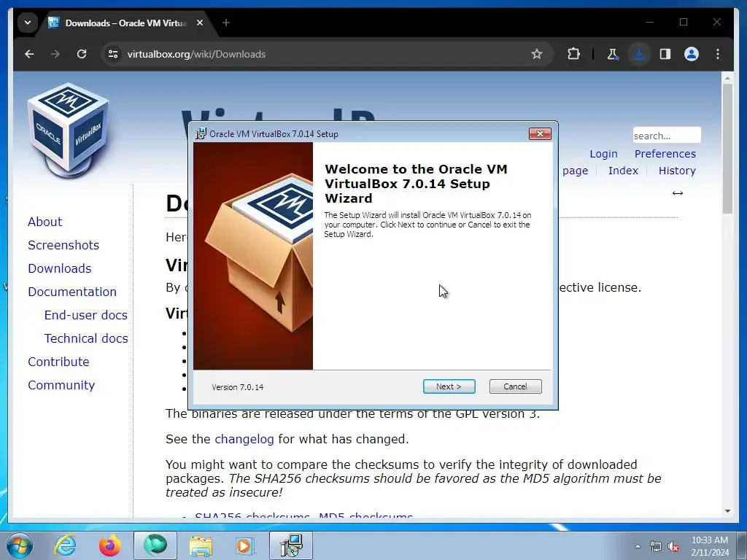Open muted volume tray icon
This screenshot has width=747, height=560.
click(x=673, y=546)
